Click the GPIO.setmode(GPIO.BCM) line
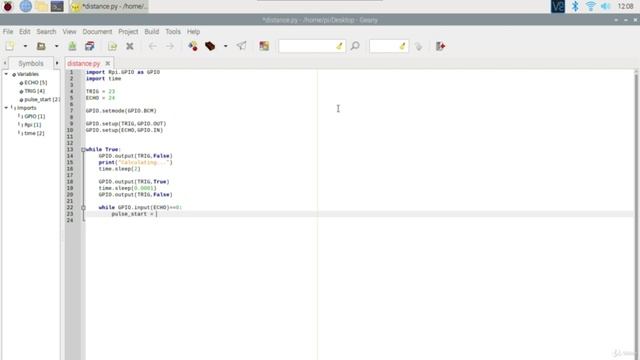The image size is (640, 360). coord(121,111)
